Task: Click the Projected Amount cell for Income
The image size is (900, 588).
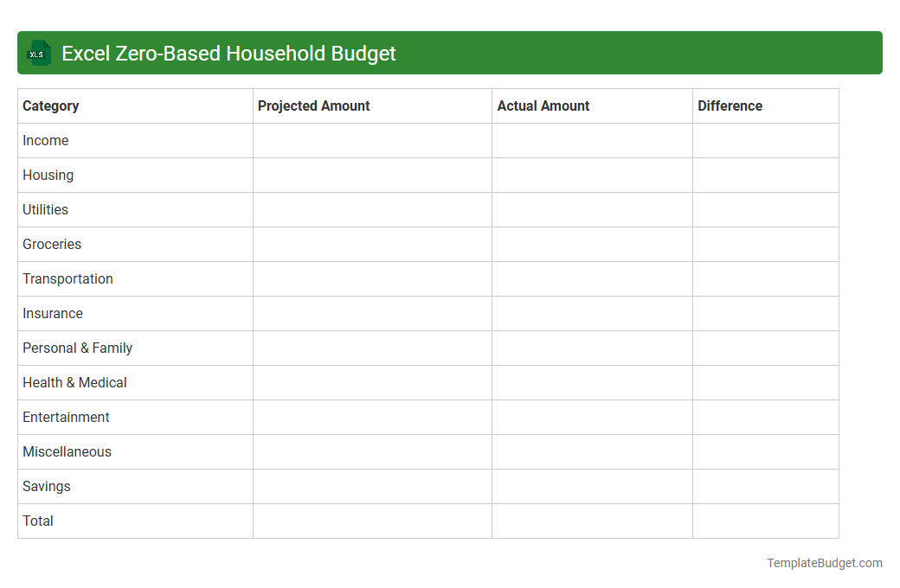Action: coord(372,140)
